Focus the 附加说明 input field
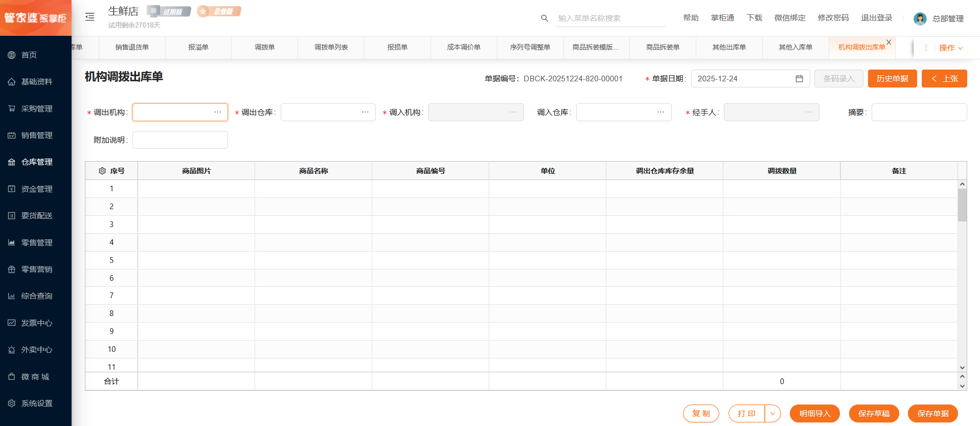980x426 pixels. [180, 140]
